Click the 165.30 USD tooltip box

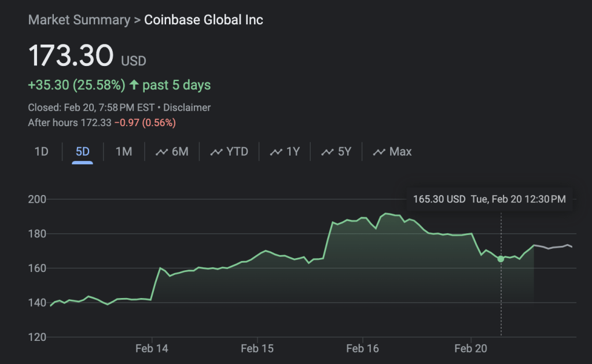(x=489, y=199)
